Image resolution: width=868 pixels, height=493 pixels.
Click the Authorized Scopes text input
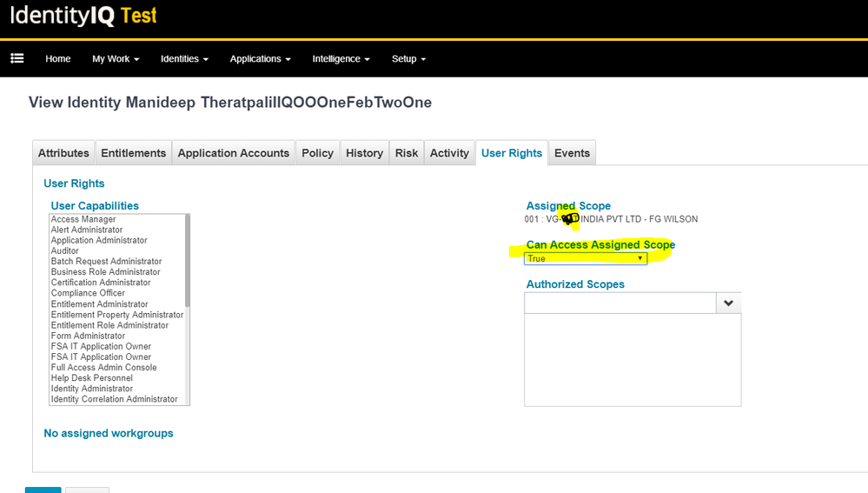(x=620, y=303)
